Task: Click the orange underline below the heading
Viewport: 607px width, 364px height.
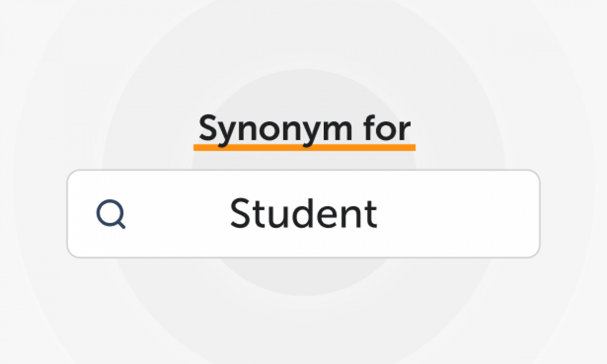Action: (304, 147)
